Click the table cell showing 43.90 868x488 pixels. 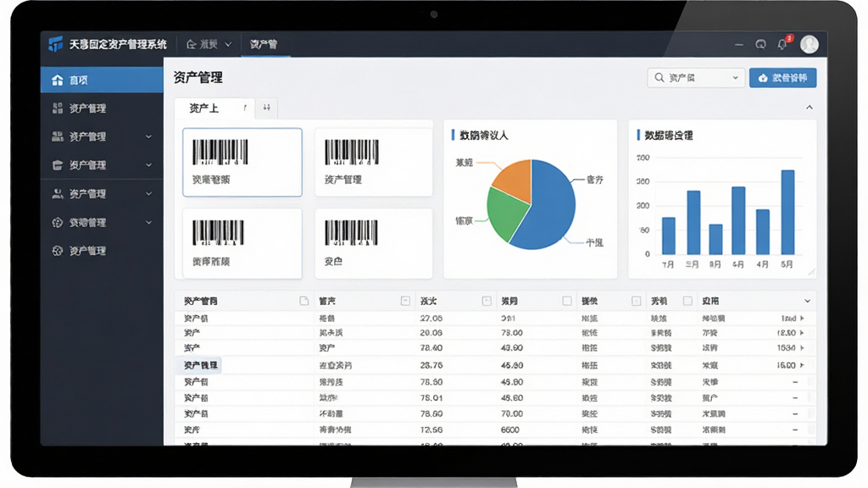pyautogui.click(x=512, y=348)
